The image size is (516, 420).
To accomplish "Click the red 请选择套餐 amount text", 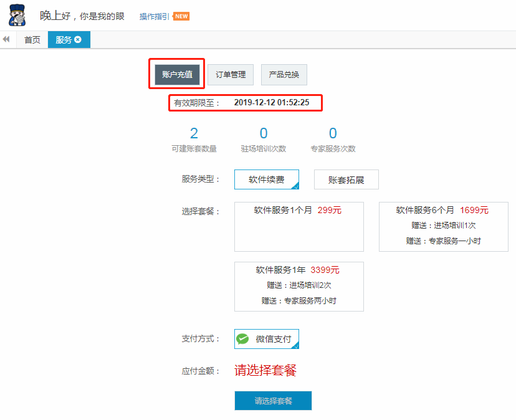I will 265,370.
